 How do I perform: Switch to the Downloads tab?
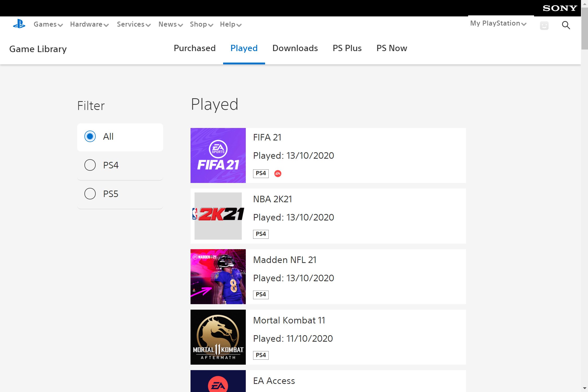click(295, 48)
